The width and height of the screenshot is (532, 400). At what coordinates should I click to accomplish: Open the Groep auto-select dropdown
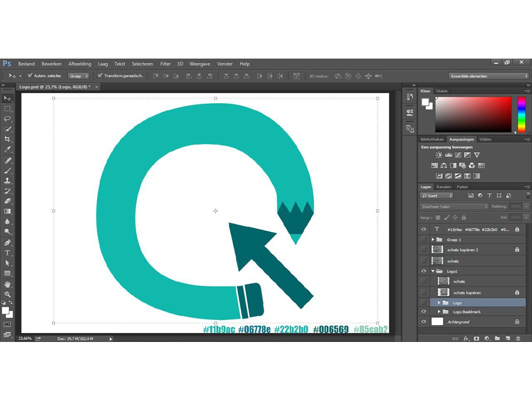click(78, 76)
